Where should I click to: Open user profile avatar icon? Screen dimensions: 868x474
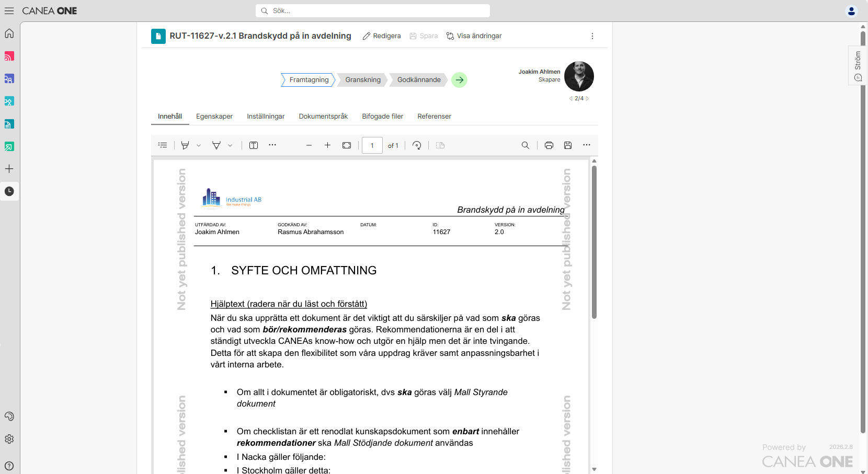click(x=851, y=11)
